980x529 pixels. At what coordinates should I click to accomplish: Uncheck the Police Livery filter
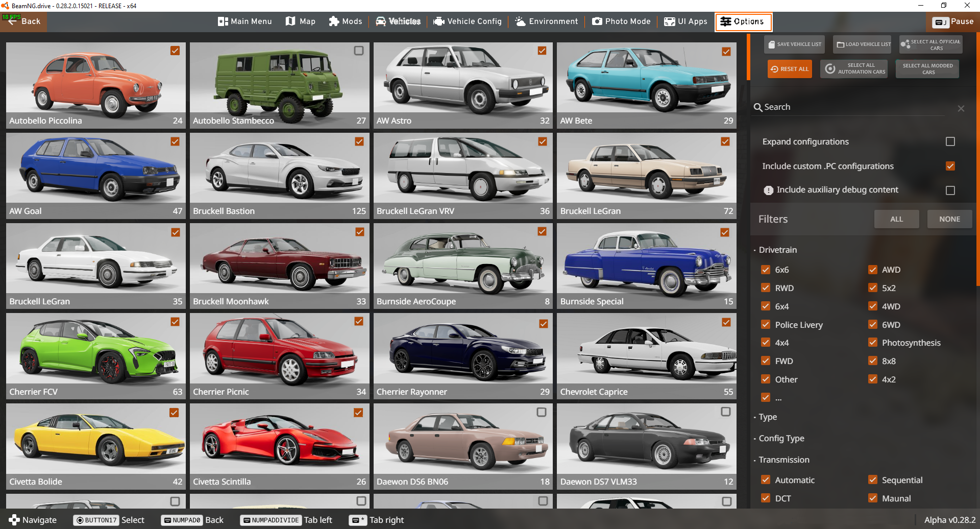766,324
